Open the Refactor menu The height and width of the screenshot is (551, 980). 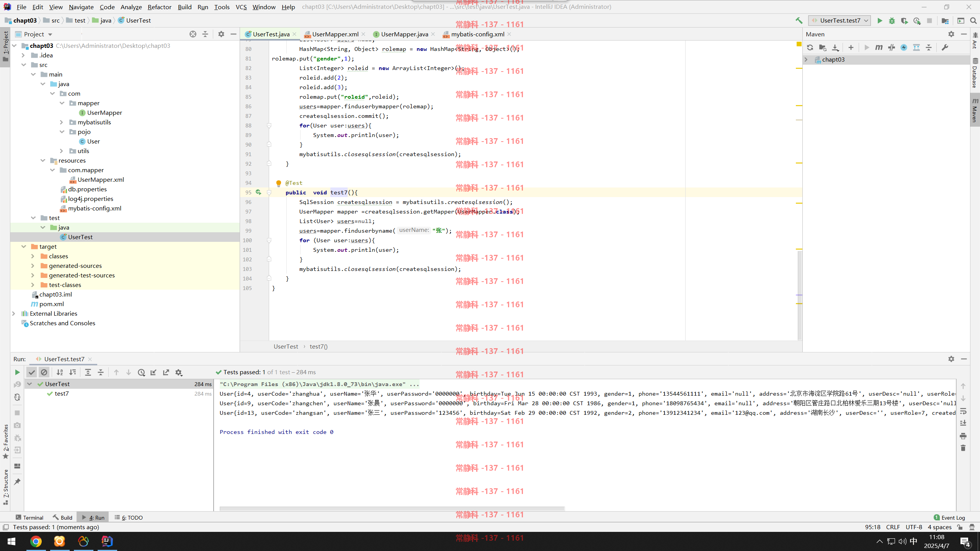coord(159,7)
